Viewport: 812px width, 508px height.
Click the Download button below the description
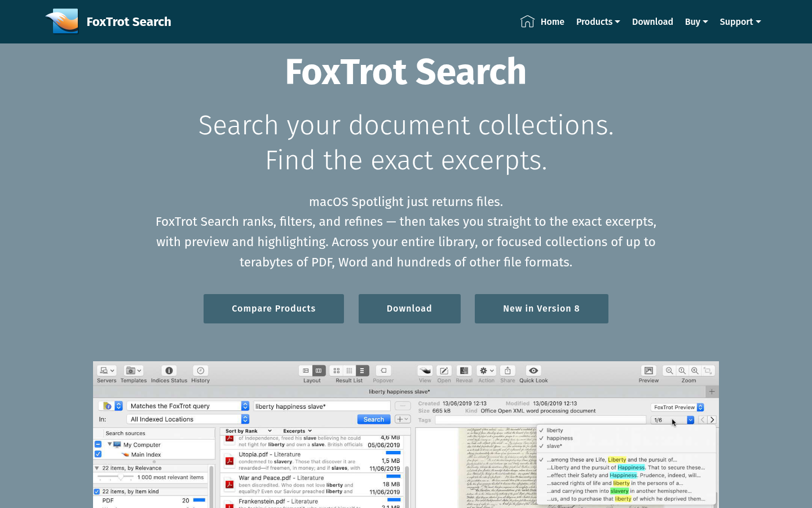(409, 309)
